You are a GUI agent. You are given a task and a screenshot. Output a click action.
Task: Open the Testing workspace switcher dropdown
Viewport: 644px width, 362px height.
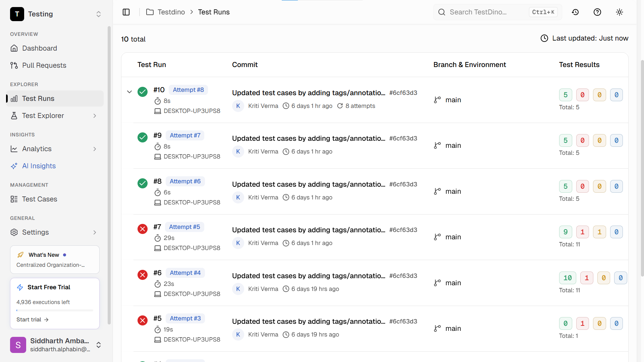tap(98, 14)
